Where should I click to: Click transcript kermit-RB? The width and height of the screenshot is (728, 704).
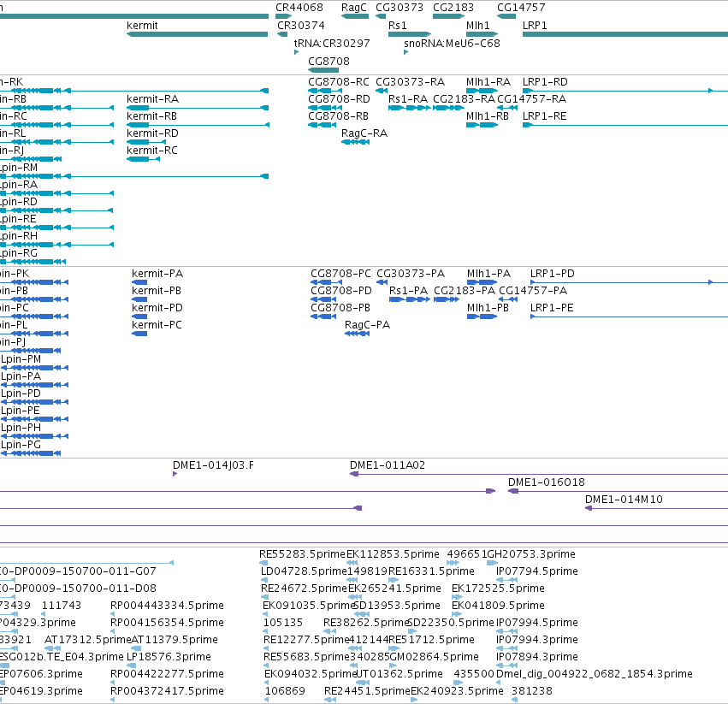(x=151, y=116)
